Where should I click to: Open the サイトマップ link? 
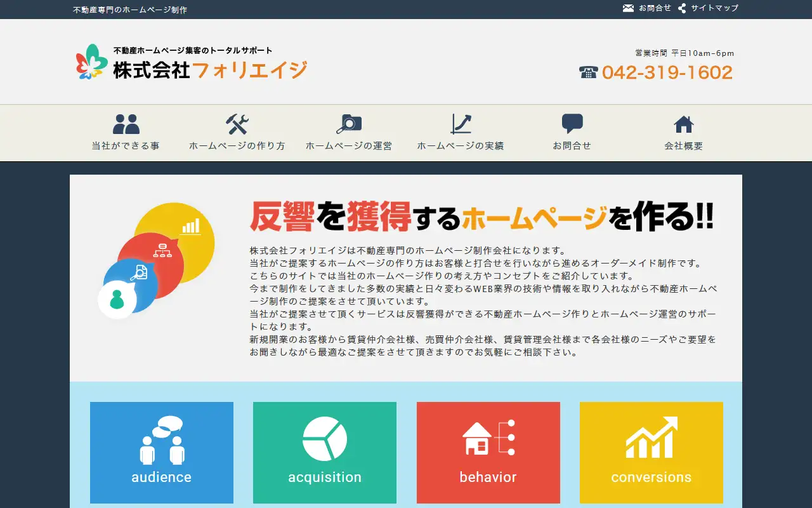point(715,8)
